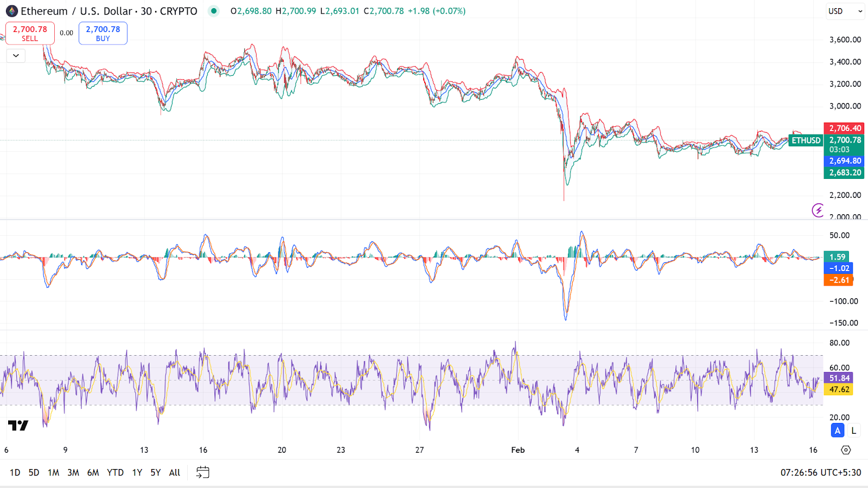Screen dimensions: 868x488
Task: Click the spread value 0.00 between SELL and BUY
Action: [67, 33]
